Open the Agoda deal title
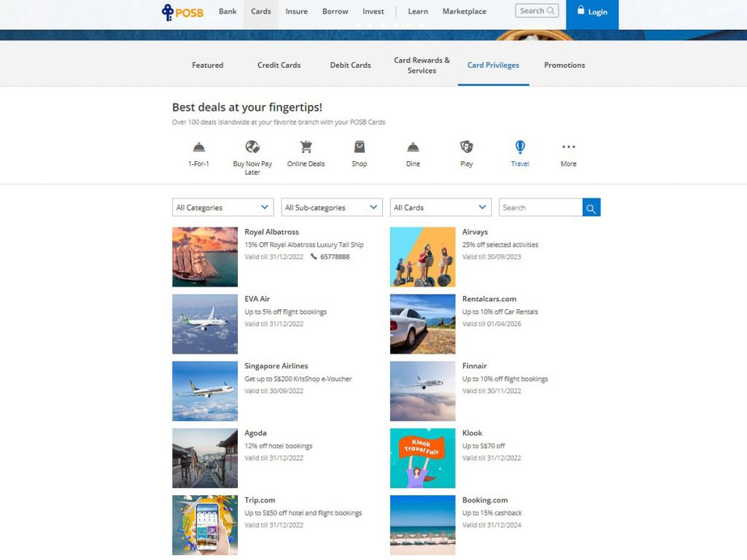Screen dimensions: 747x560 pyautogui.click(x=255, y=433)
